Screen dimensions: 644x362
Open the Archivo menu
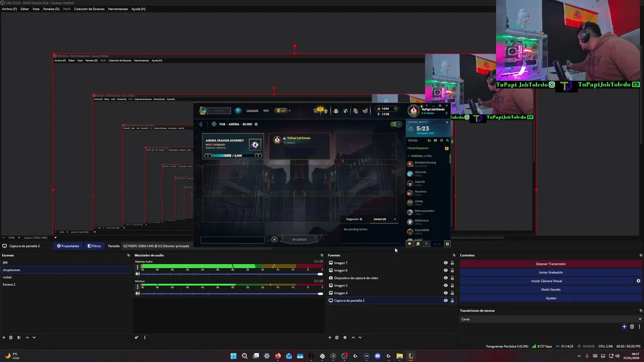click(9, 9)
